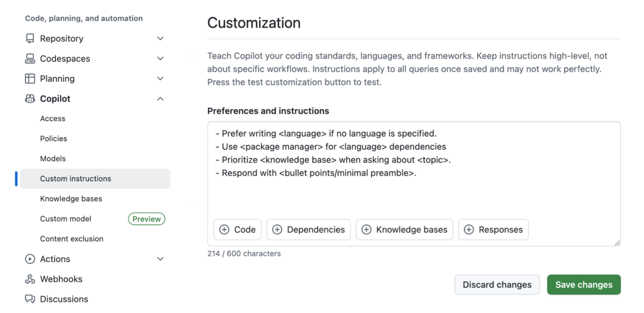The height and width of the screenshot is (313, 644).
Task: Open Content exclusion settings
Action: tap(72, 239)
